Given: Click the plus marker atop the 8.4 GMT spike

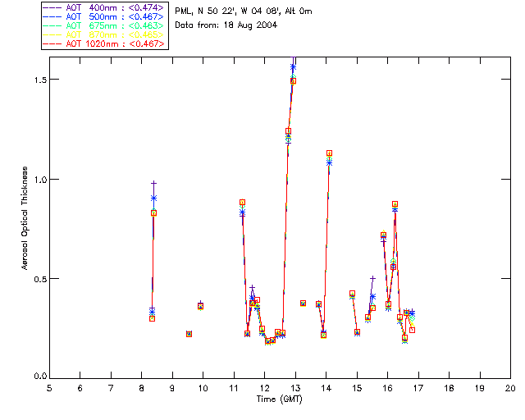Looking at the screenshot, I should pos(153,183).
